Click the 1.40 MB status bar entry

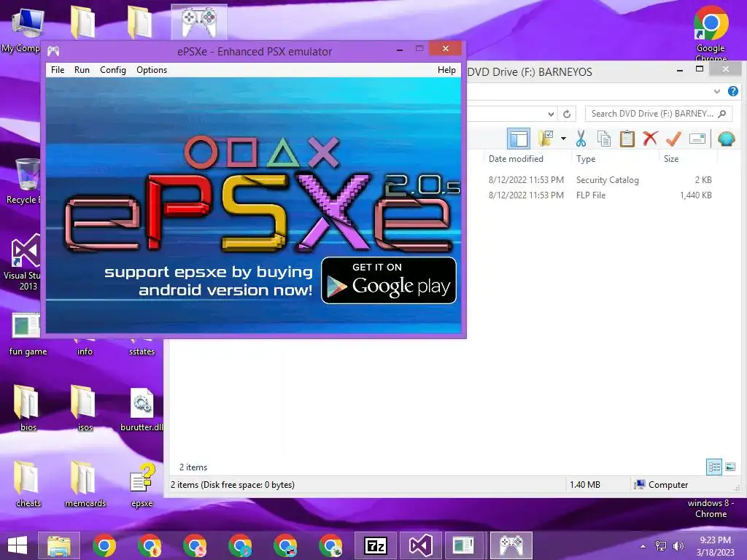click(x=584, y=485)
